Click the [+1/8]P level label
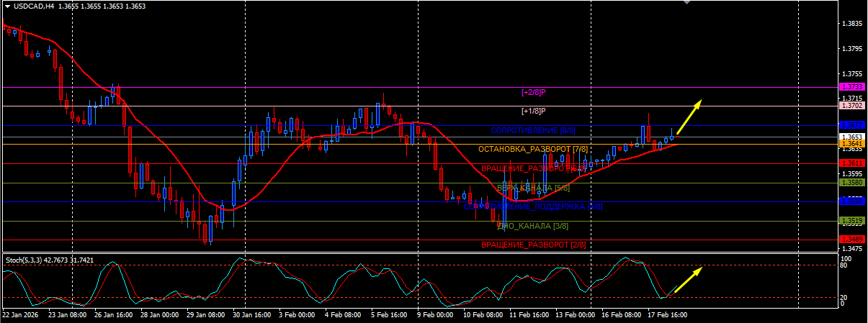868x323 pixels. click(533, 111)
